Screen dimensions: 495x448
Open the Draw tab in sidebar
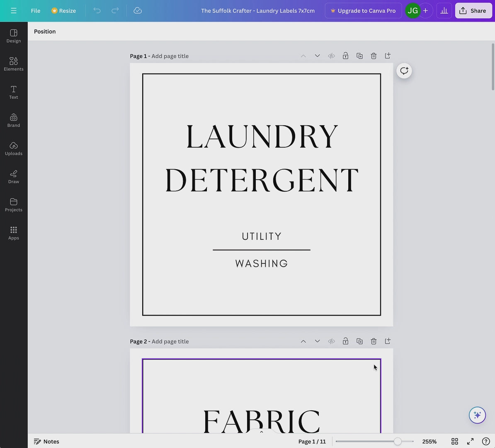coord(14,177)
